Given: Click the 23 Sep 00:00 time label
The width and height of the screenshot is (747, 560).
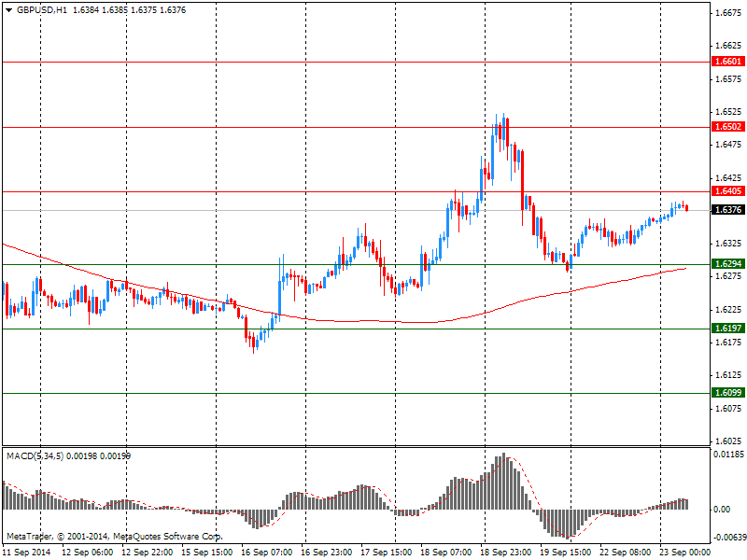Looking at the screenshot, I should [685, 553].
